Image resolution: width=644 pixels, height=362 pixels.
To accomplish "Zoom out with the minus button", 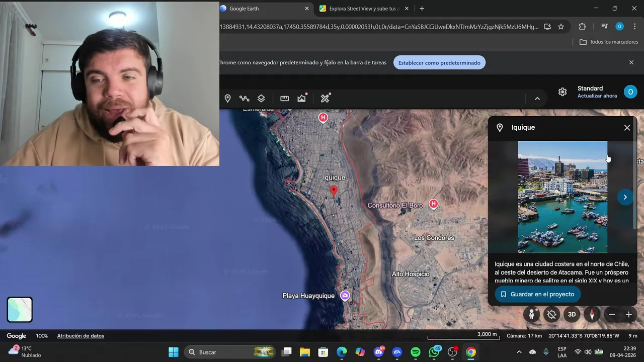I will click(x=612, y=314).
